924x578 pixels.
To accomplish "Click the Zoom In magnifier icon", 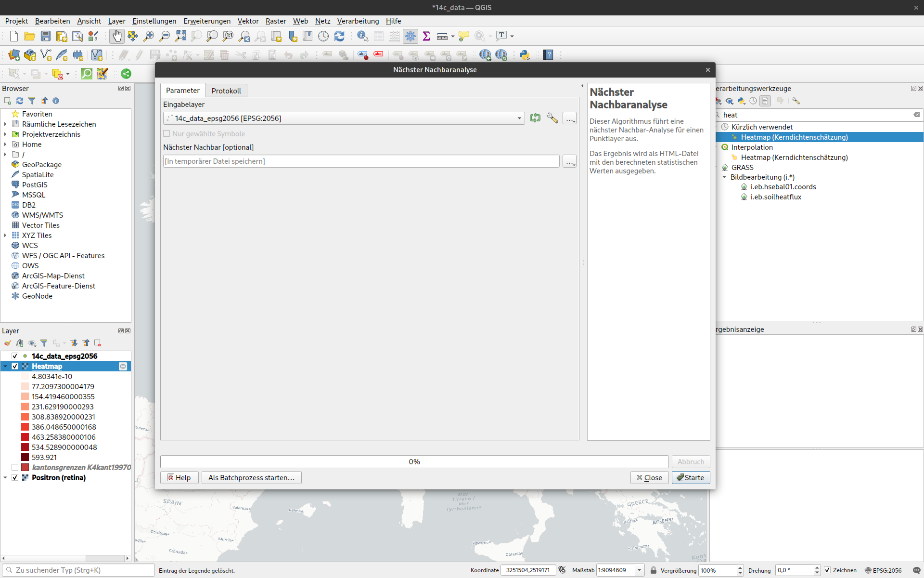I will coord(149,36).
